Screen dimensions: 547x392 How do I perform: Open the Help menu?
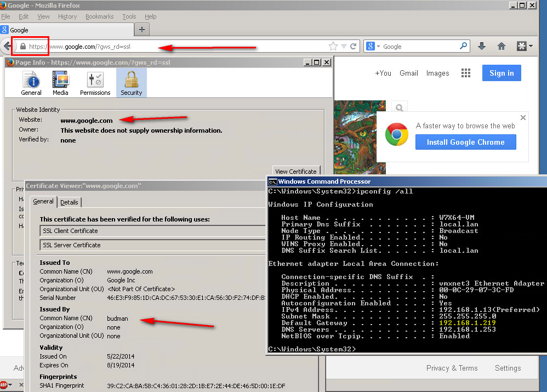[150, 16]
